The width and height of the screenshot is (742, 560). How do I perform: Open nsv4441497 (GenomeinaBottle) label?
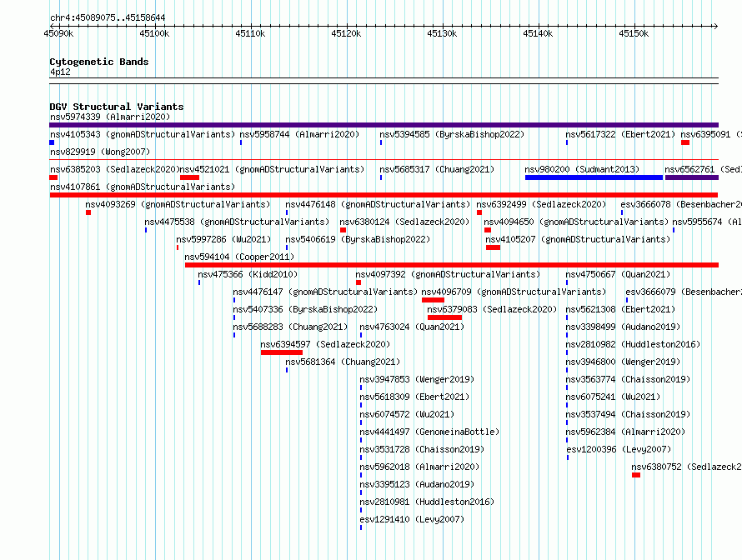(429, 432)
